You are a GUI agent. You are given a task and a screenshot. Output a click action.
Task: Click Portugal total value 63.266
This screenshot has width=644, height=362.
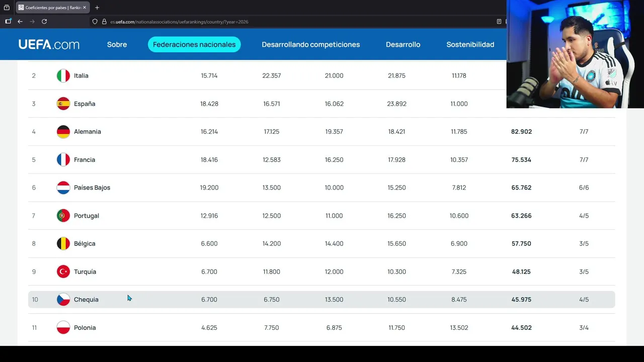click(521, 216)
